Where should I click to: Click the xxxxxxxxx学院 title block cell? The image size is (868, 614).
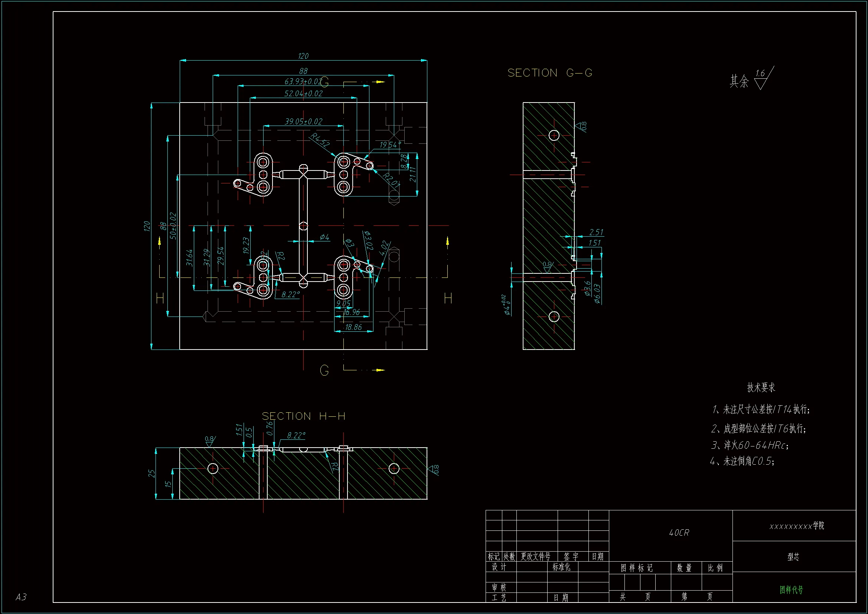coord(797,526)
